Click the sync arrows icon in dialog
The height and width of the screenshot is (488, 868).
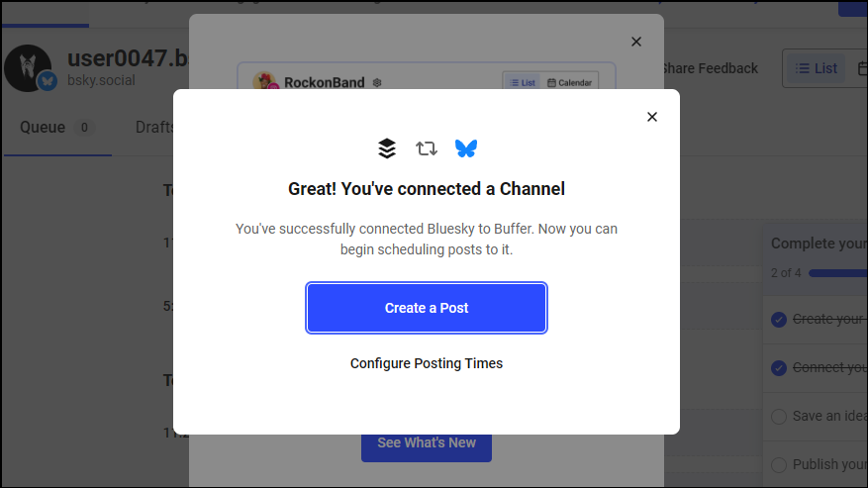(427, 148)
